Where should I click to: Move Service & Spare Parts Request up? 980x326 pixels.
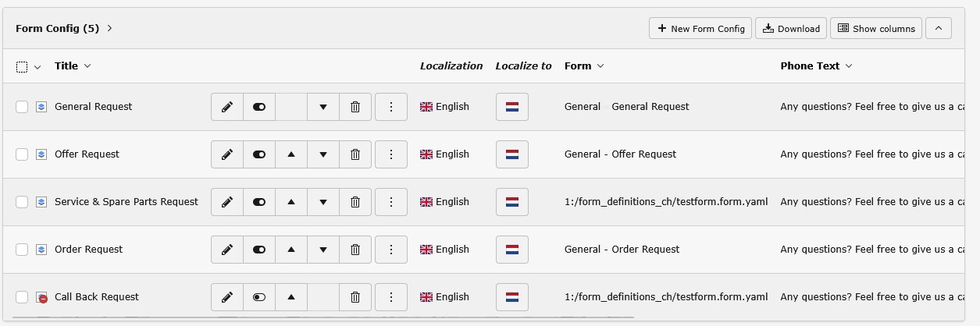pyautogui.click(x=291, y=202)
